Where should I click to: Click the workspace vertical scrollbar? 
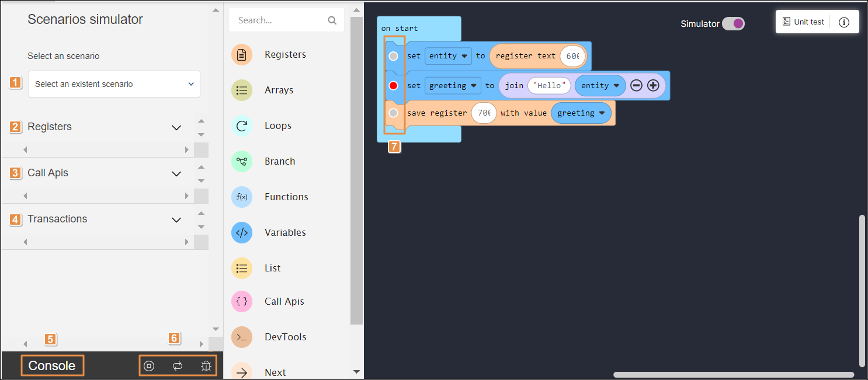click(x=863, y=291)
